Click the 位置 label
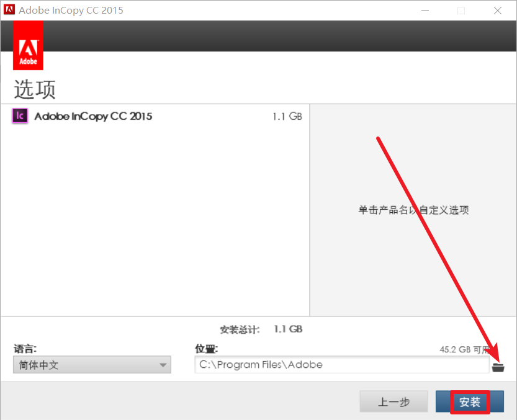517x420 pixels. [x=207, y=349]
